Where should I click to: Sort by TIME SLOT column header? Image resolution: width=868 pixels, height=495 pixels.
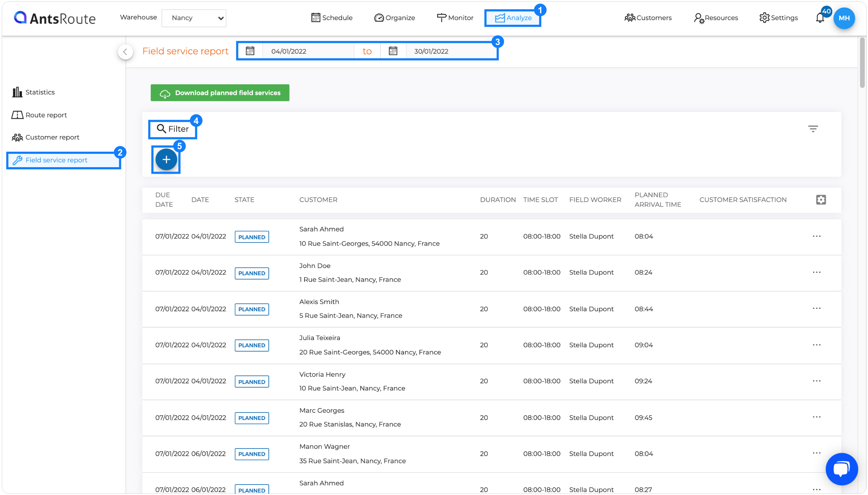pyautogui.click(x=540, y=200)
